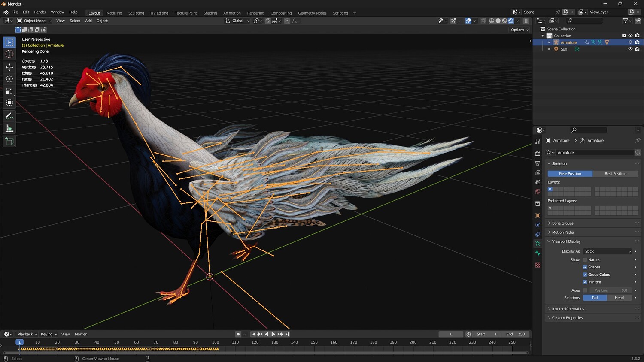
Task: Expand the Inverse Kinematics section
Action: tap(568, 309)
